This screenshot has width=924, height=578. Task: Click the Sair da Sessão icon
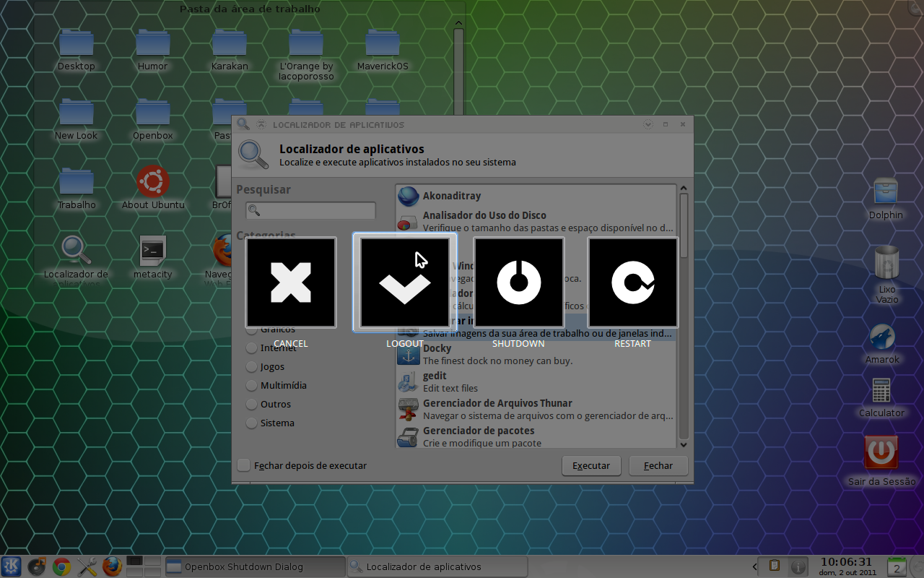point(881,453)
